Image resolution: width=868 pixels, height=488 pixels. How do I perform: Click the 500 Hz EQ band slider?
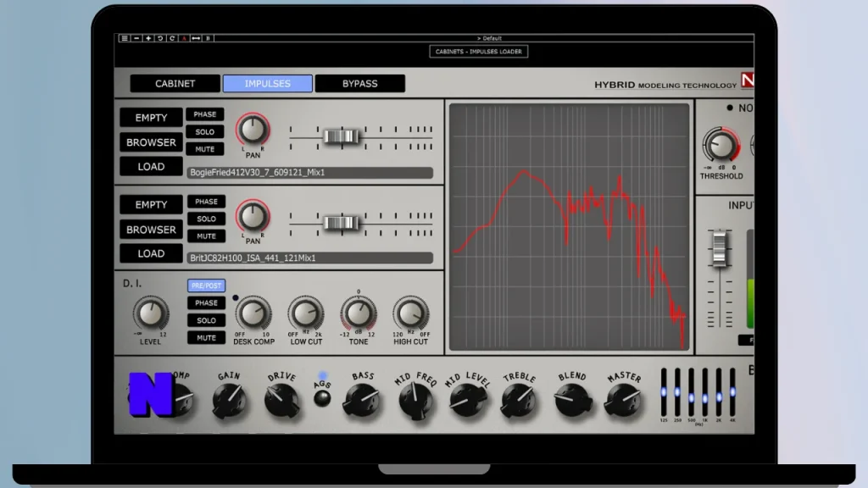click(x=692, y=392)
